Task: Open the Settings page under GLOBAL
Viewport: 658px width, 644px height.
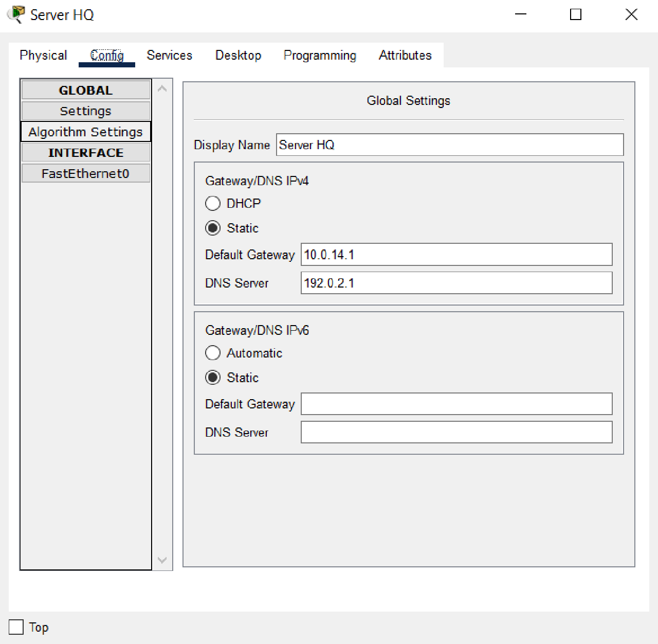Action: click(x=85, y=111)
